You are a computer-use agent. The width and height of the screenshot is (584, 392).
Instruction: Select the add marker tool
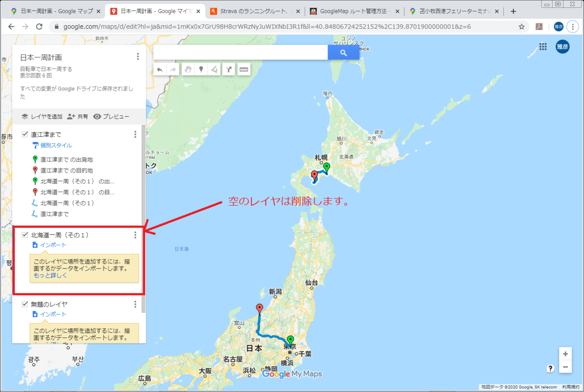201,70
